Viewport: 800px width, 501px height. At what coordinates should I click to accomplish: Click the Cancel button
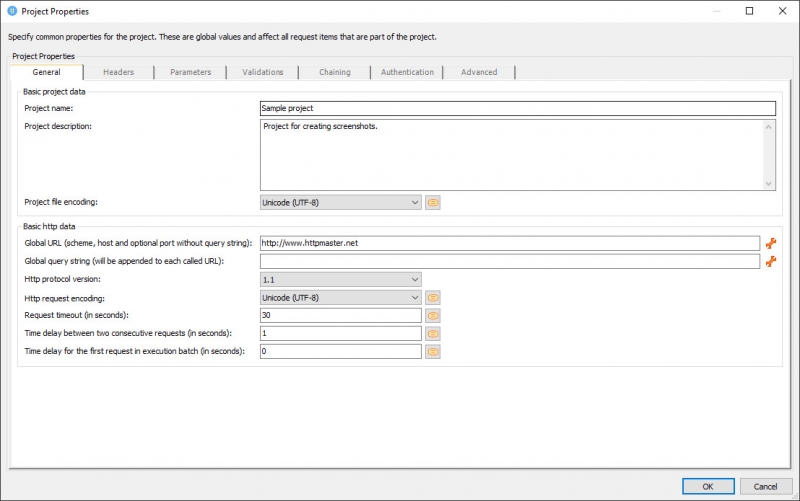click(766, 486)
